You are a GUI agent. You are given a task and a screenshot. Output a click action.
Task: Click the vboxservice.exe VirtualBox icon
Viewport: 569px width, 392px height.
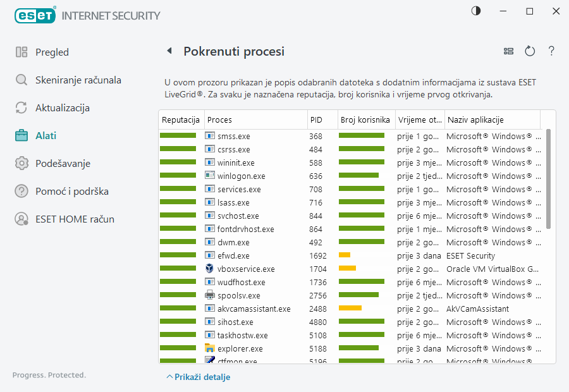click(x=210, y=269)
